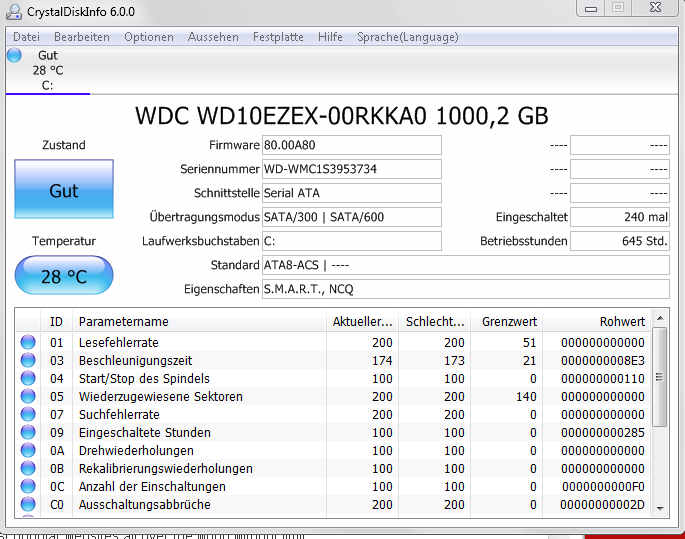Click status orb of row 0C Anzahl der Einschaltungen
The width and height of the screenshot is (685, 539).
[28, 486]
